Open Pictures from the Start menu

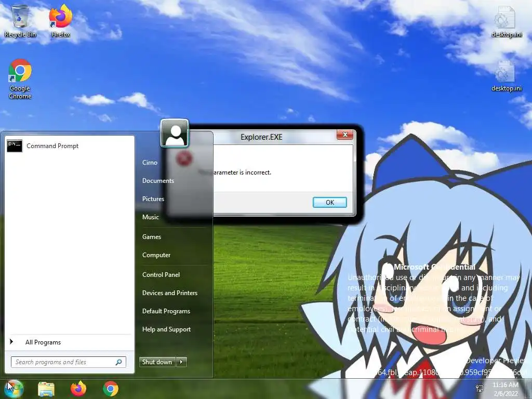(x=153, y=199)
